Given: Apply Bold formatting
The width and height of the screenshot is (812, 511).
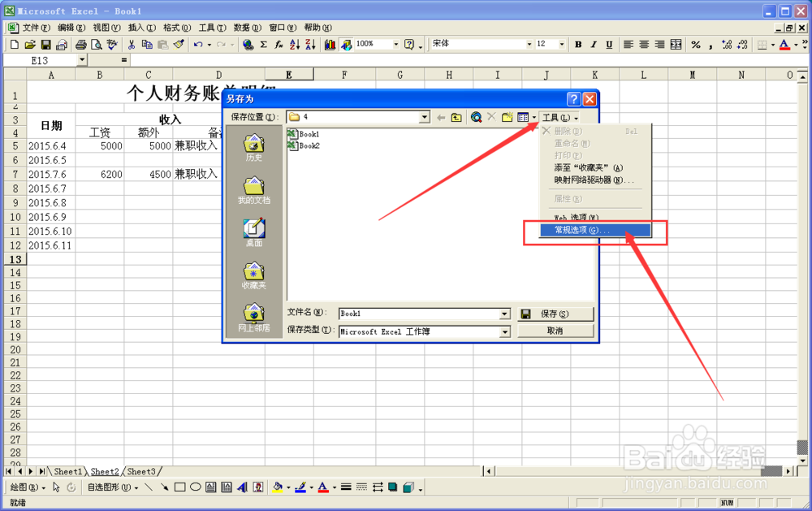Looking at the screenshot, I should 578,45.
